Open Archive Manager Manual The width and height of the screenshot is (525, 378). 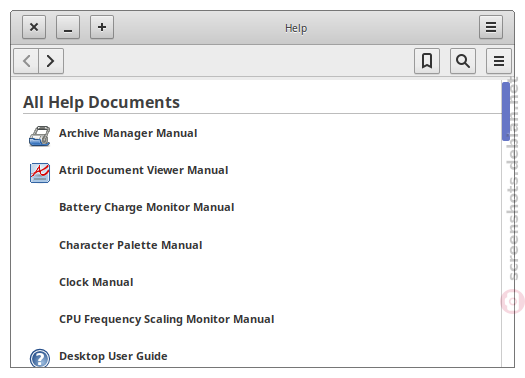128,133
